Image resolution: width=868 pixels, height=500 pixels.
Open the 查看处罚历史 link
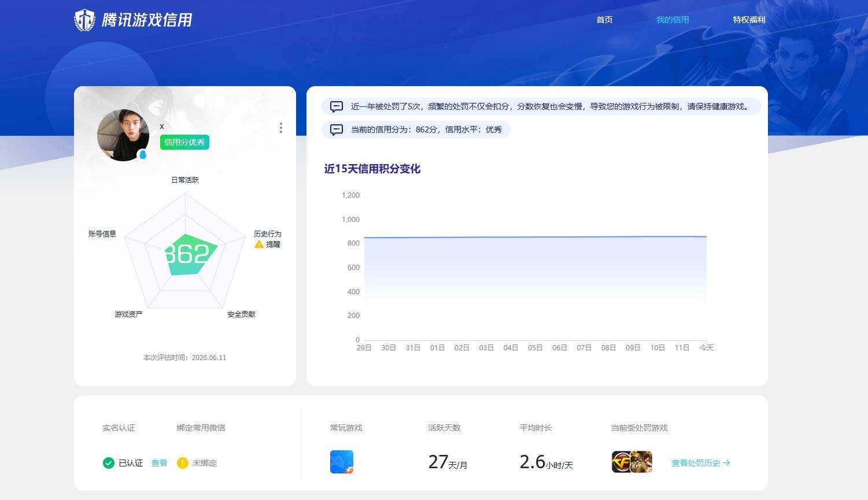click(x=701, y=463)
